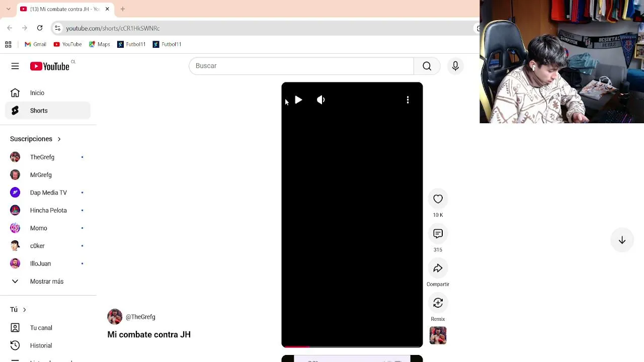Click the 315 comments count
Screen dimensions: 644x362
[438, 250]
